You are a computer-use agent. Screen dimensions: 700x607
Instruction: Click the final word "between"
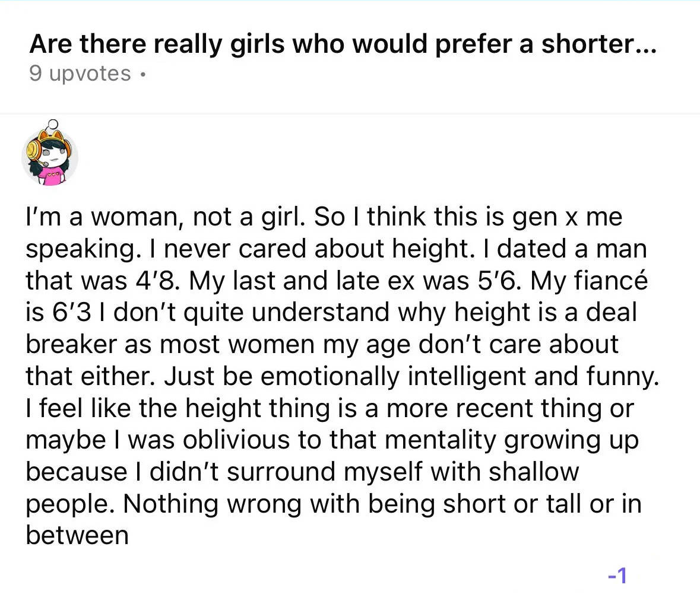click(x=77, y=536)
